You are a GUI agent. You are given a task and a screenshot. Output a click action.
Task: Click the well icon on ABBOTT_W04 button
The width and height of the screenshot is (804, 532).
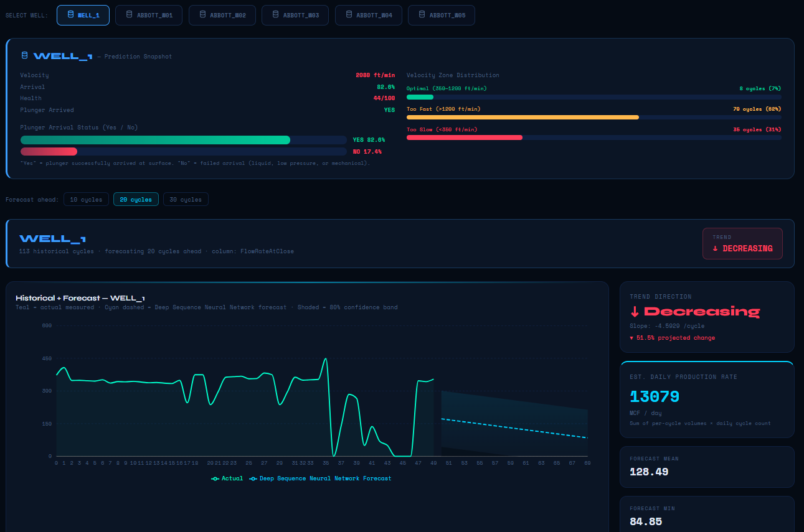coord(348,15)
